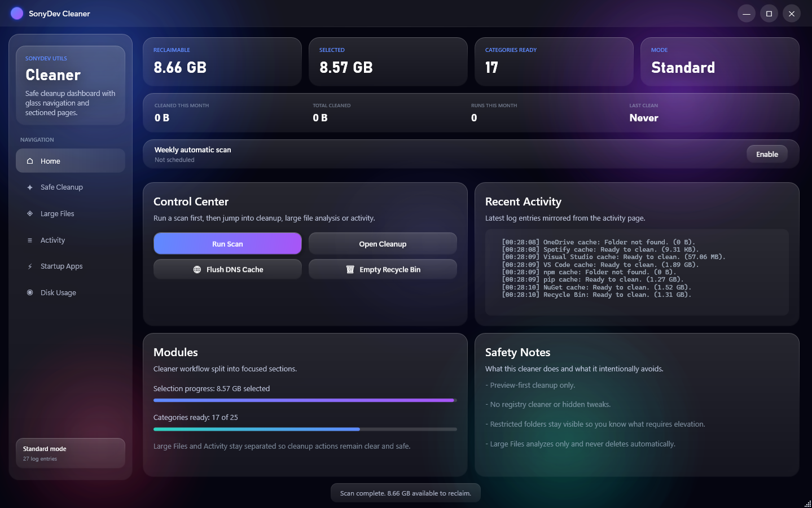Click the SonyDev Cleaner app logo icon
Viewport: 812px width, 508px height.
(17, 14)
